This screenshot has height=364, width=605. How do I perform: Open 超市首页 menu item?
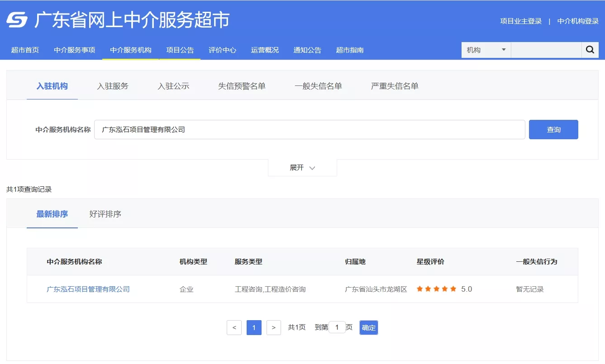25,50
